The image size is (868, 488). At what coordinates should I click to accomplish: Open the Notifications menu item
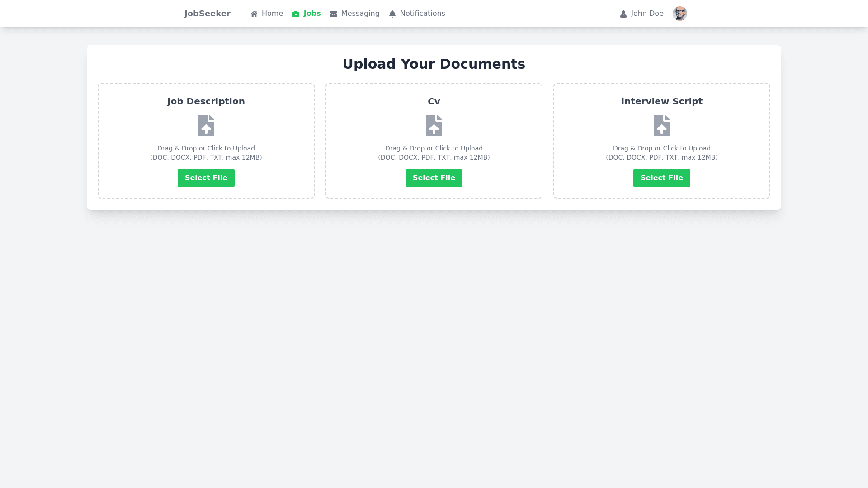(x=422, y=14)
